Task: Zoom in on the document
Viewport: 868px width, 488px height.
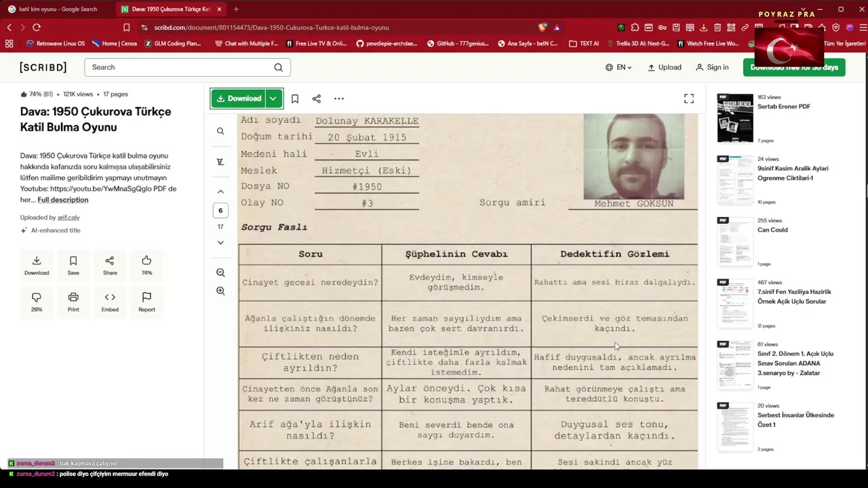Action: [220, 291]
